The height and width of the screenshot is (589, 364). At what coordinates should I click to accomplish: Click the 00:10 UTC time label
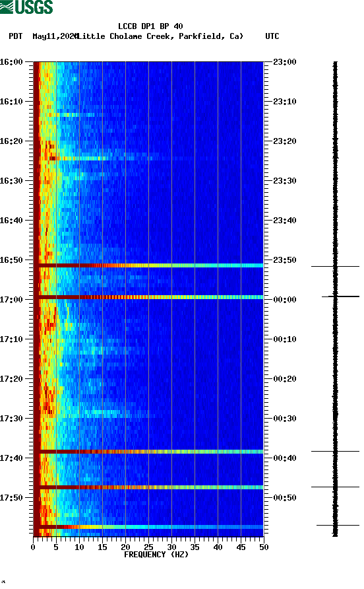click(285, 339)
